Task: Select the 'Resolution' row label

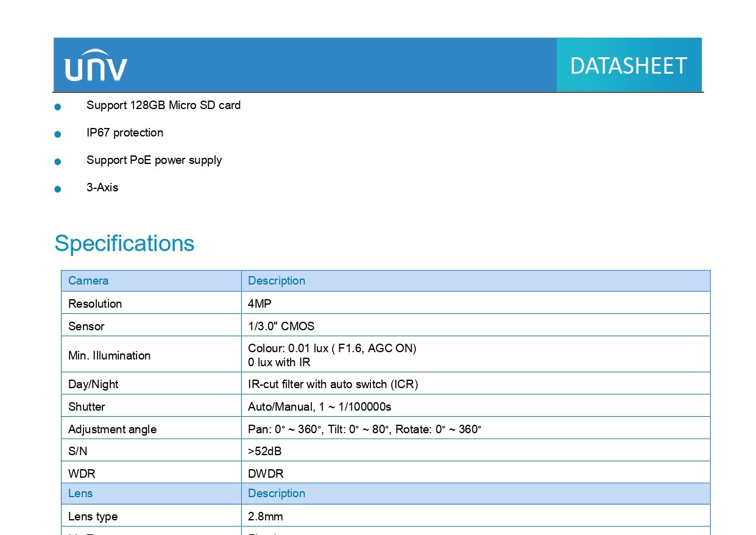Action: click(95, 303)
